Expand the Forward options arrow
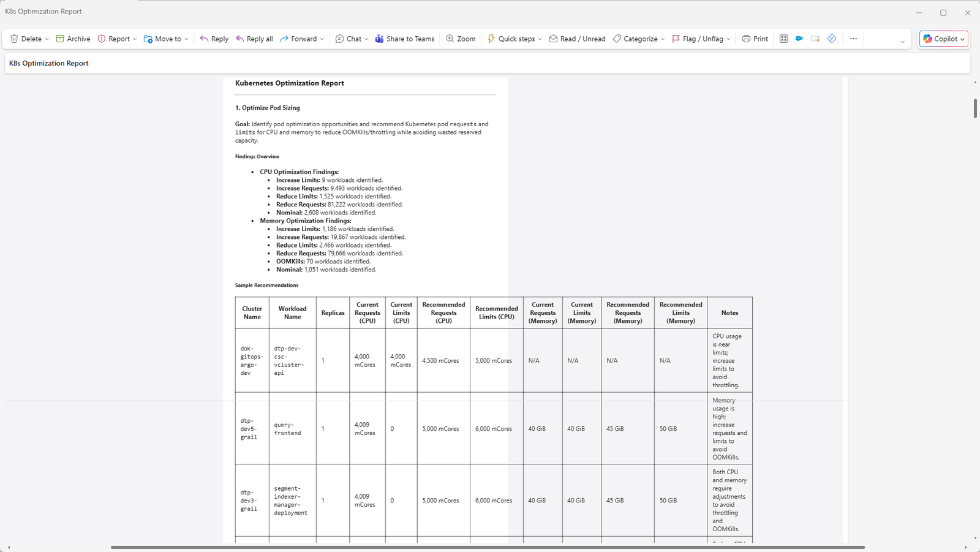The height and width of the screenshot is (552, 980). [322, 39]
